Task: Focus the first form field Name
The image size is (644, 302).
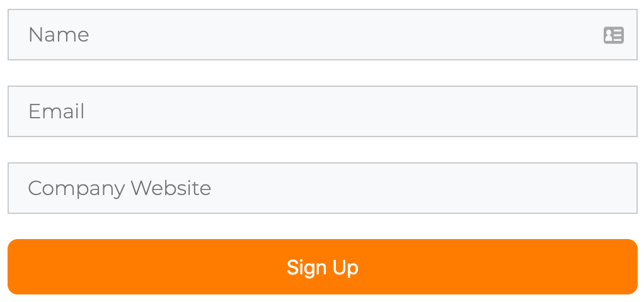Action: tap(323, 35)
